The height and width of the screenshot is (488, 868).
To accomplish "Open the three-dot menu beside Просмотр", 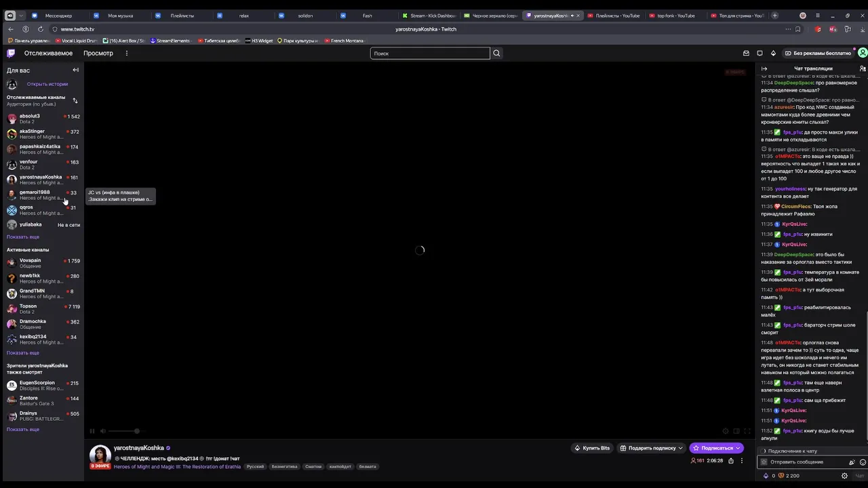I will click(x=126, y=53).
